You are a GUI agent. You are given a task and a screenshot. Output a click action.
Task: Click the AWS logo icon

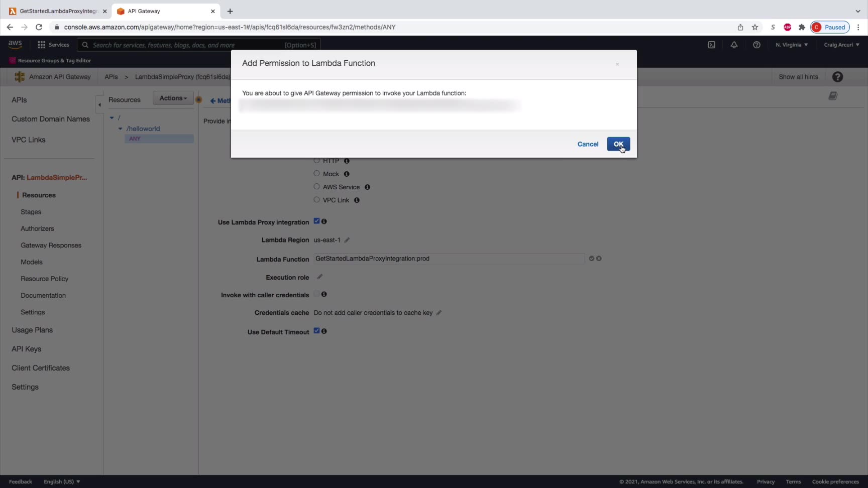click(15, 45)
